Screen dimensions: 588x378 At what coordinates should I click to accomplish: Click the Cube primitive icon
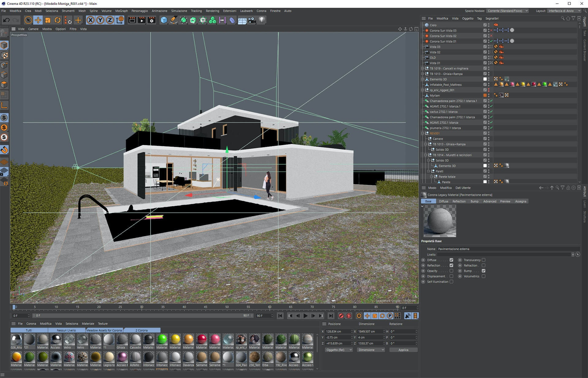coord(164,20)
